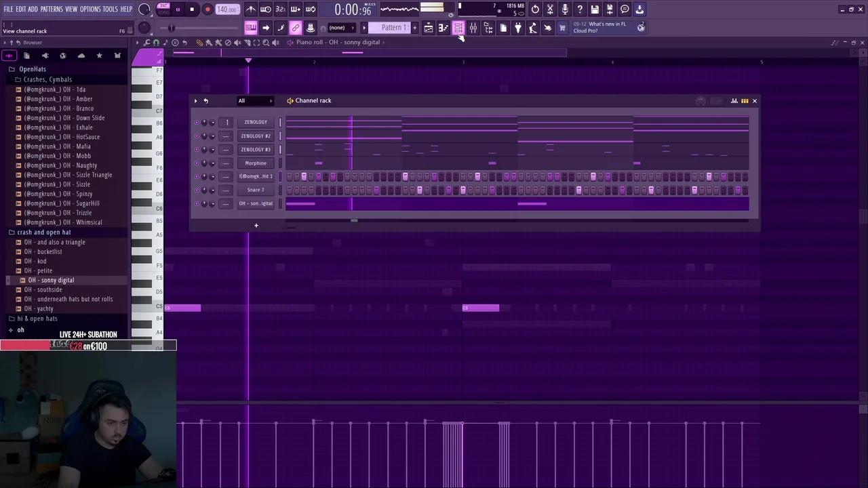Click the Undo history icon
This screenshot has height=488, width=868.
pos(535,9)
